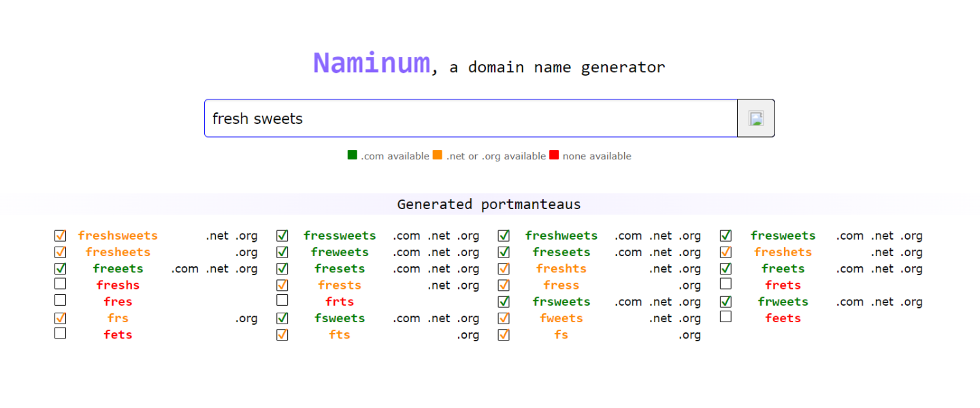Click the fresheets name link
980x408 pixels.
coord(118,252)
